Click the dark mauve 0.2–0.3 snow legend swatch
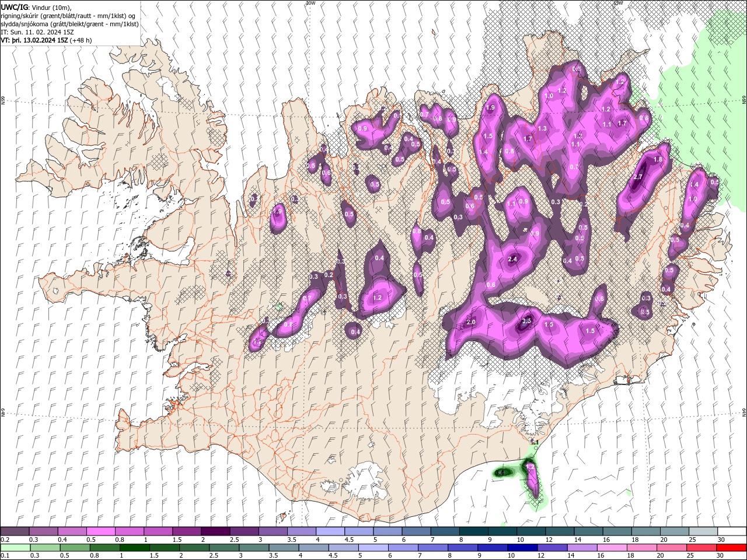 [x=15, y=531]
